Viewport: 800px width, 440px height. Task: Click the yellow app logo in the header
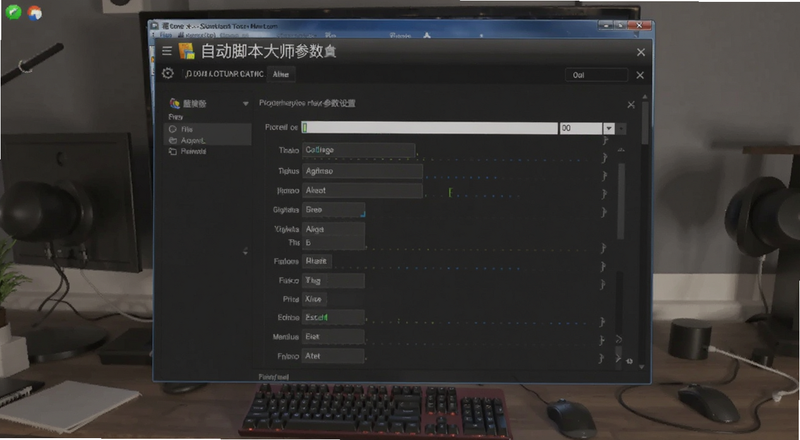pos(187,51)
